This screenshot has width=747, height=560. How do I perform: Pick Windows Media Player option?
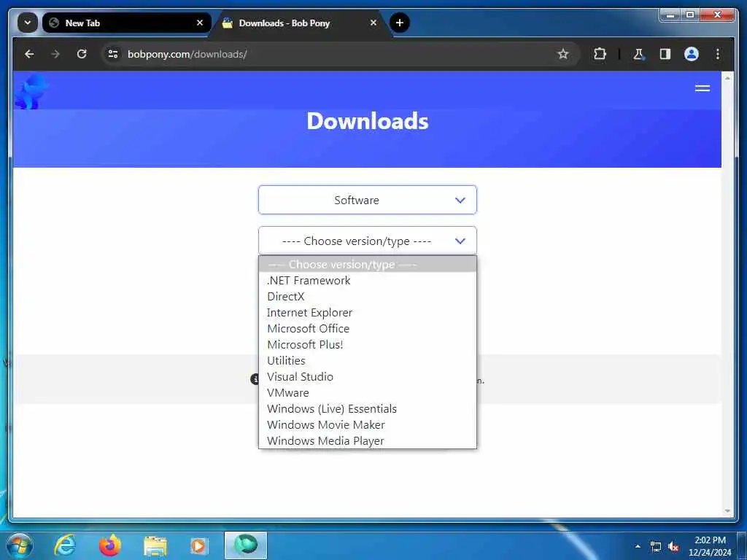pos(368,441)
